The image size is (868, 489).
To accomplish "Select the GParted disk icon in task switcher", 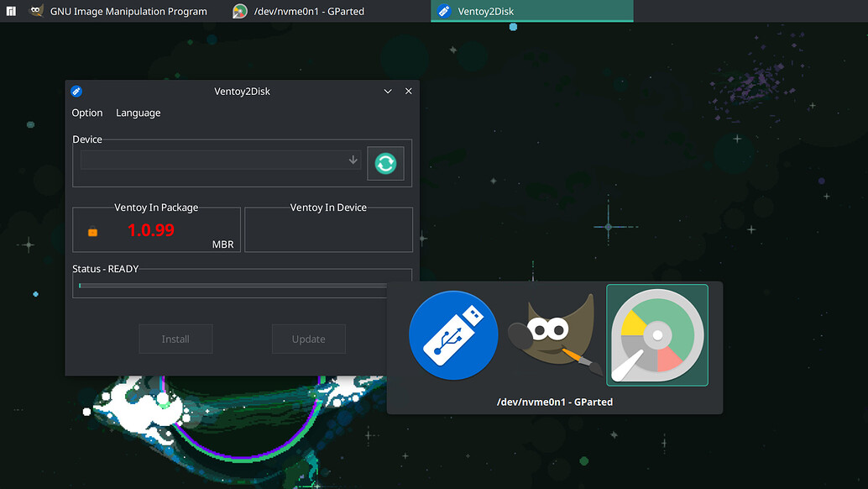I will tap(656, 334).
